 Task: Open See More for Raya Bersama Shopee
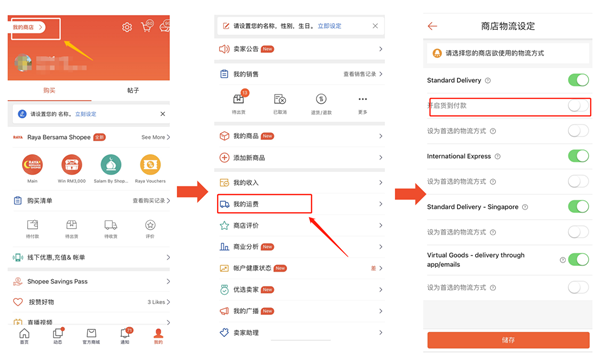(155, 137)
